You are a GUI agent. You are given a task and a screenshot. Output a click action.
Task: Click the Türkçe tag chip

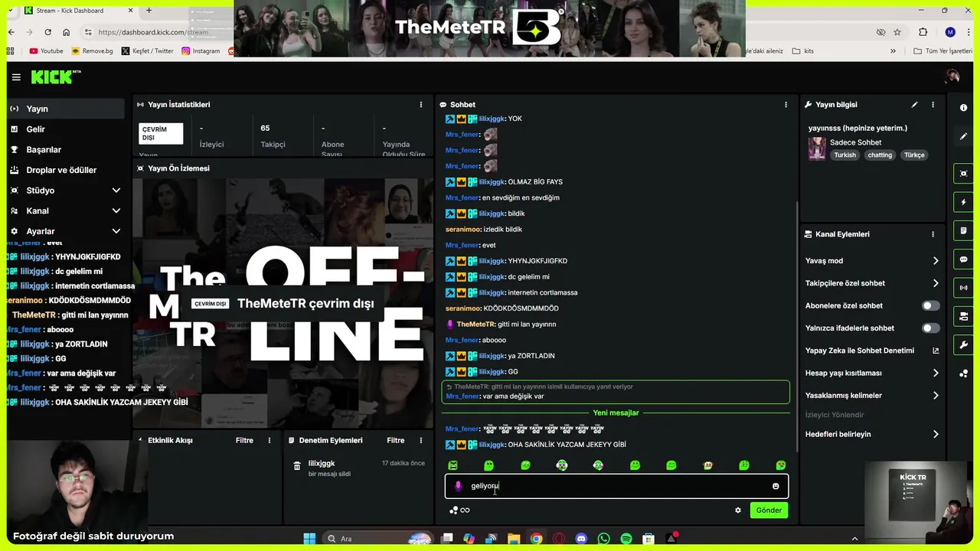pyautogui.click(x=914, y=155)
